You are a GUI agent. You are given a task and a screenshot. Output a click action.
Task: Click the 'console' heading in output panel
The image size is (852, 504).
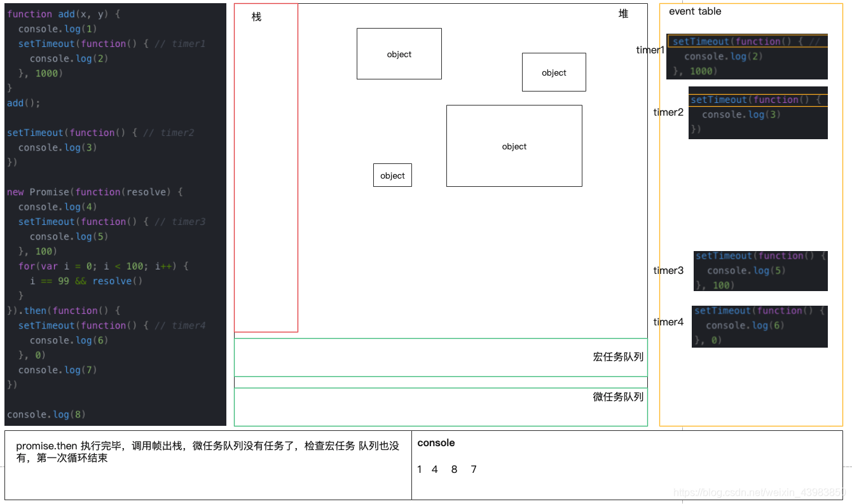click(436, 443)
